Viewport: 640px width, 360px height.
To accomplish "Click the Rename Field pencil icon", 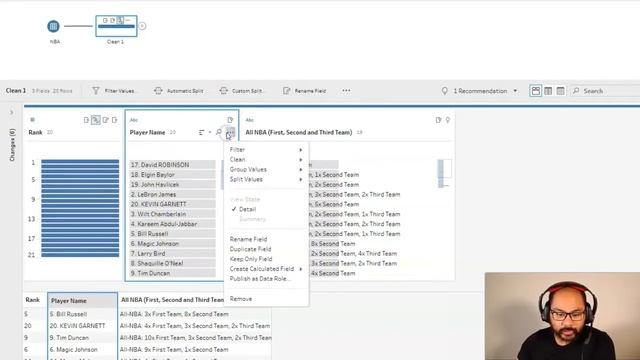I will tap(287, 91).
